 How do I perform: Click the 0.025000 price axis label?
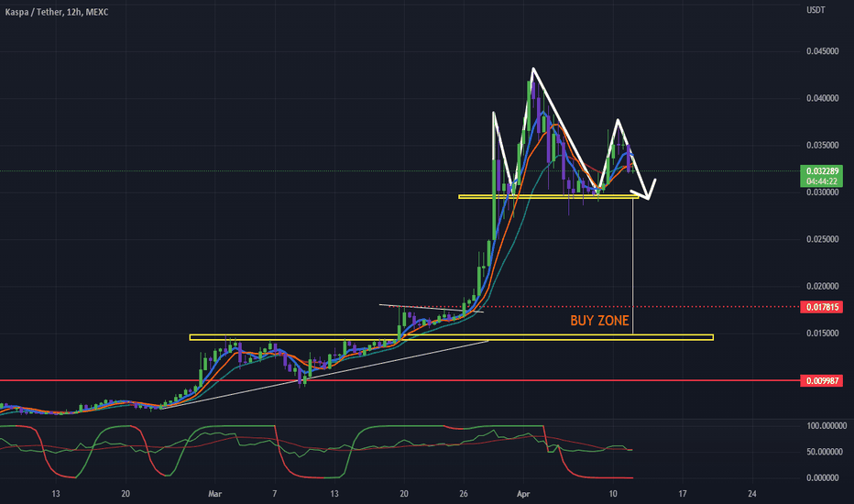point(823,239)
